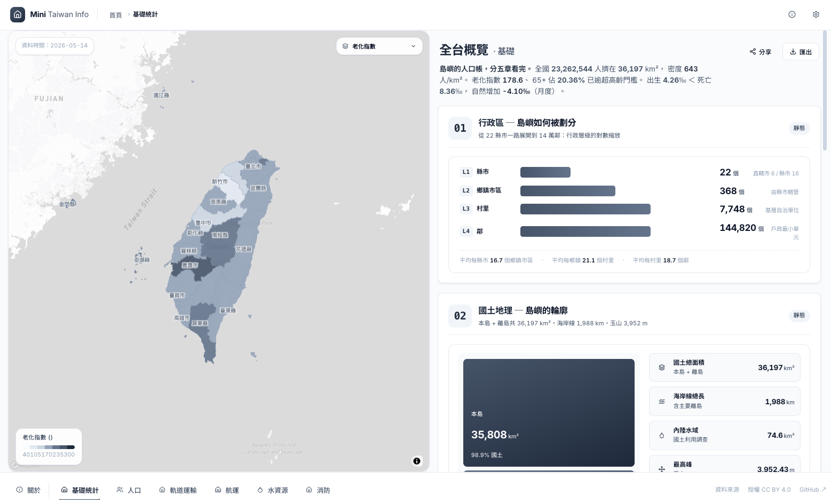Open the info circle icon in header
The width and height of the screenshot is (831, 504).
[792, 14]
